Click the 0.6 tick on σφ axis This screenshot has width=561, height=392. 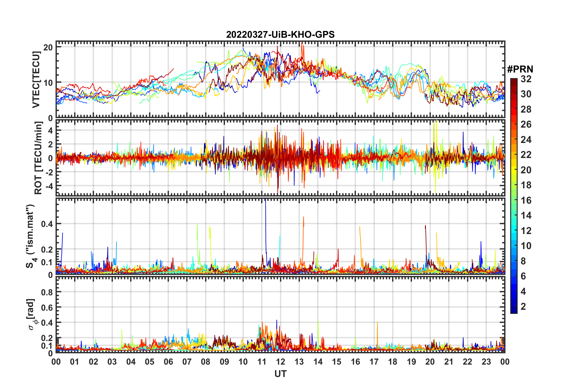(47, 307)
